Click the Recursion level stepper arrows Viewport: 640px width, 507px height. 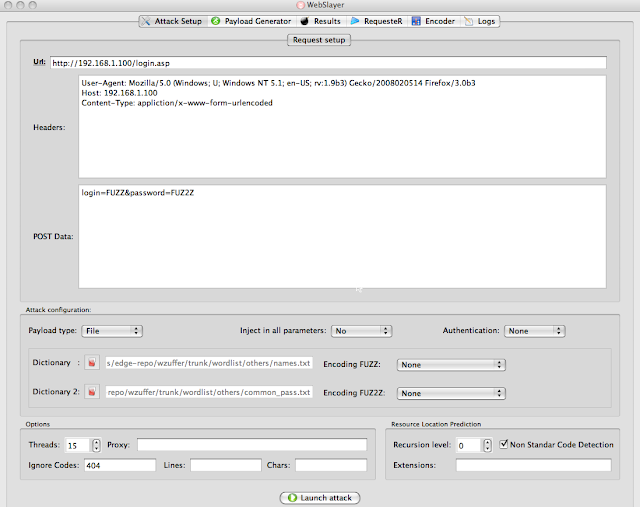[487, 445]
